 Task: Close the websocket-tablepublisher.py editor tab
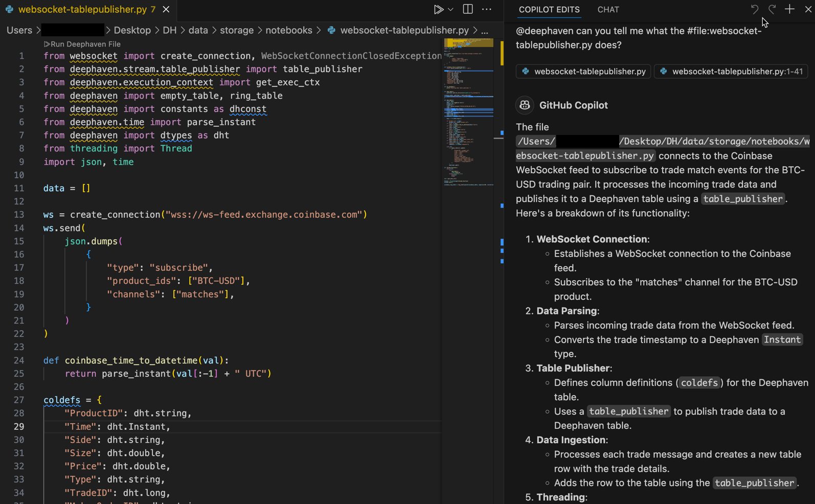tap(166, 10)
